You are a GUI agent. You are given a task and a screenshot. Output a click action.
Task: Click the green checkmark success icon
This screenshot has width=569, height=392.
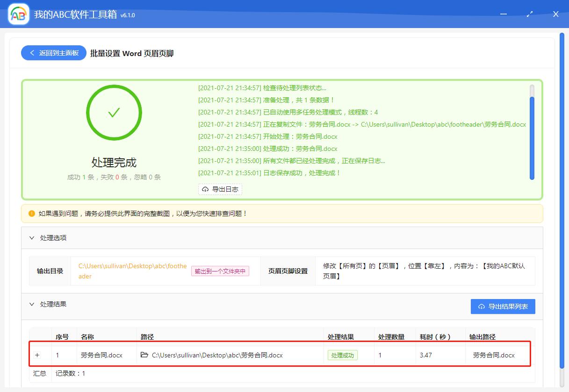coord(114,112)
